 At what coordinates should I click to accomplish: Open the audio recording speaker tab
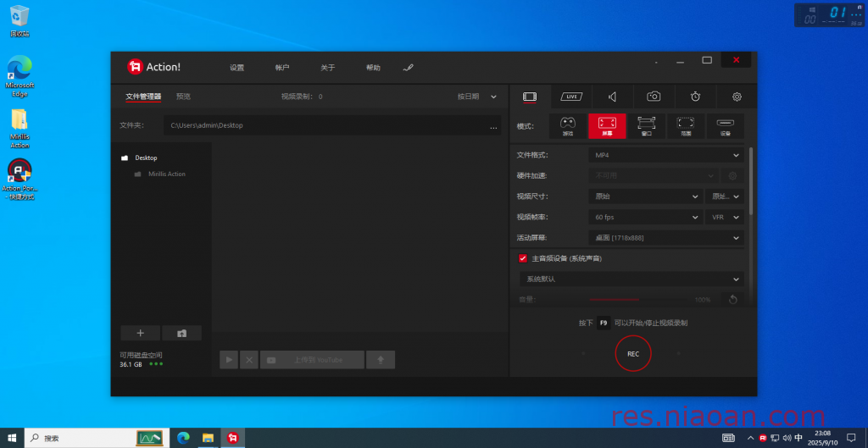click(x=612, y=97)
